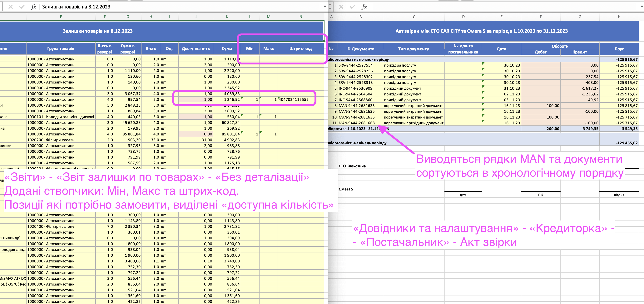Click Insert Function fx in right formula bar
Screen dimensions: 644x304
364,7
